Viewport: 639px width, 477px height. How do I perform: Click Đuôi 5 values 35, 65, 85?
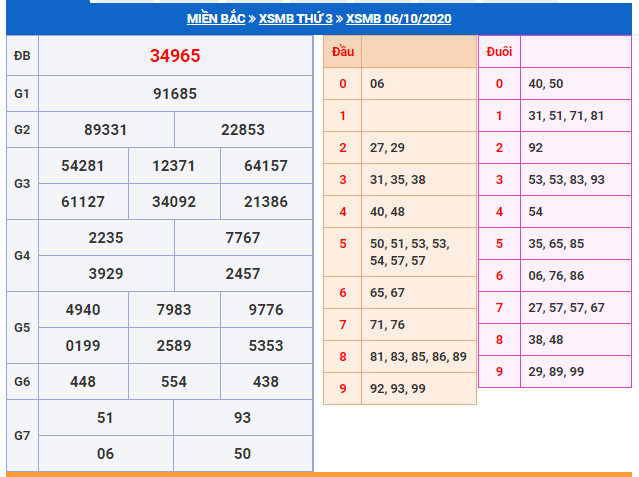pos(556,244)
